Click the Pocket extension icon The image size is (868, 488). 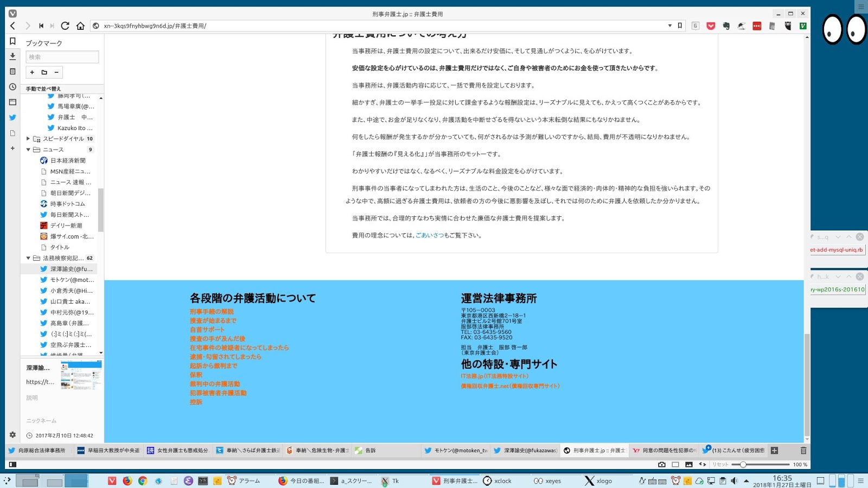711,25
